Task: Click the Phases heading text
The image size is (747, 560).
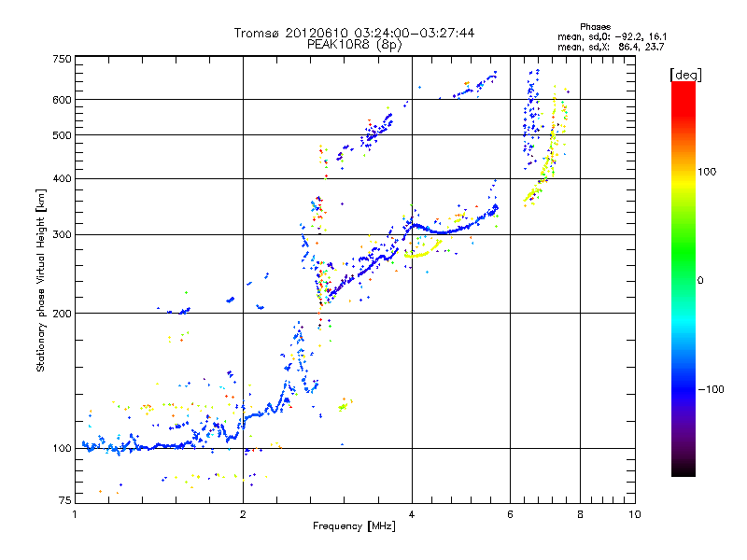Action: 595,26
